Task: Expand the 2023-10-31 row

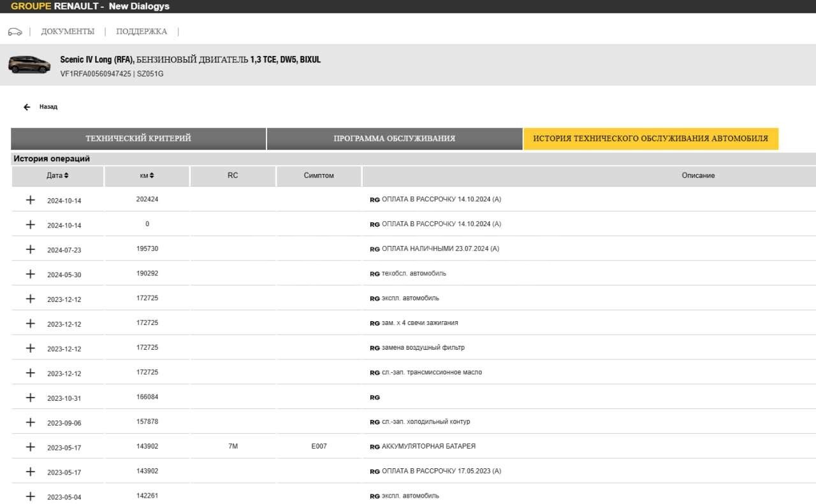Action: 30,398
